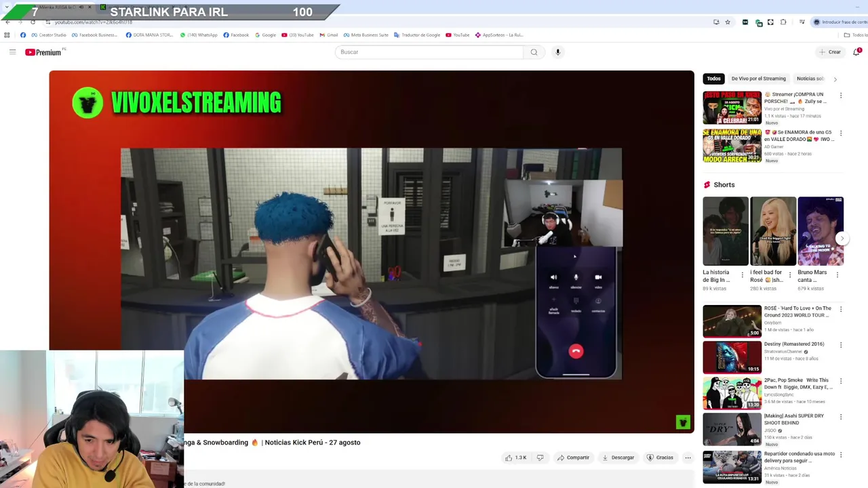The height and width of the screenshot is (488, 868).
Task: Click the green badge extension icon
Action: (759, 22)
